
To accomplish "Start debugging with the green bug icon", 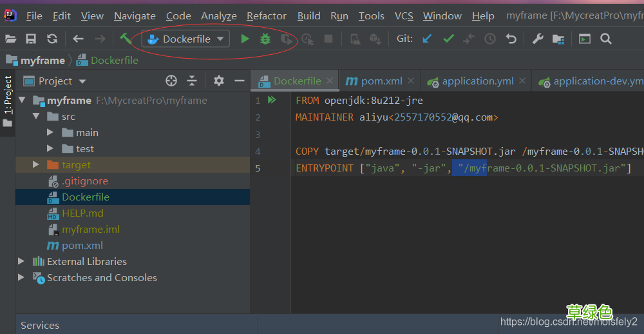I will 266,39.
